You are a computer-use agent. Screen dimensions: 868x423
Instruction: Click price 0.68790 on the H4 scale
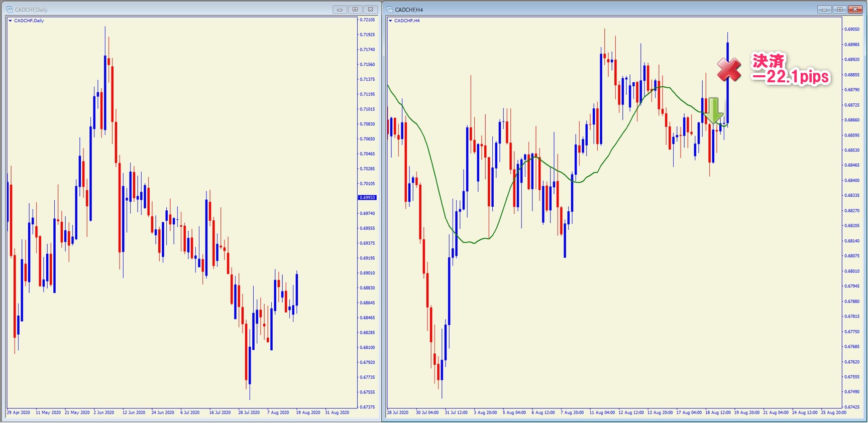point(852,90)
